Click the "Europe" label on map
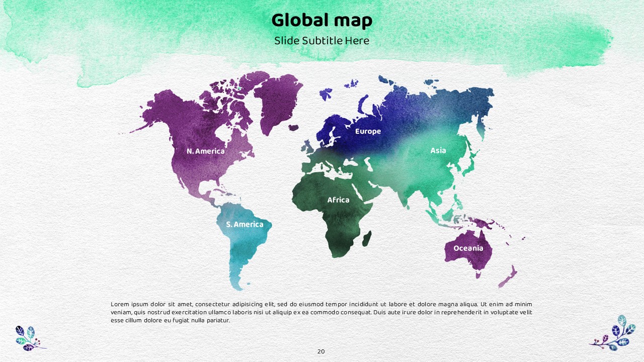Viewport: 644px width, 362px height. [368, 131]
